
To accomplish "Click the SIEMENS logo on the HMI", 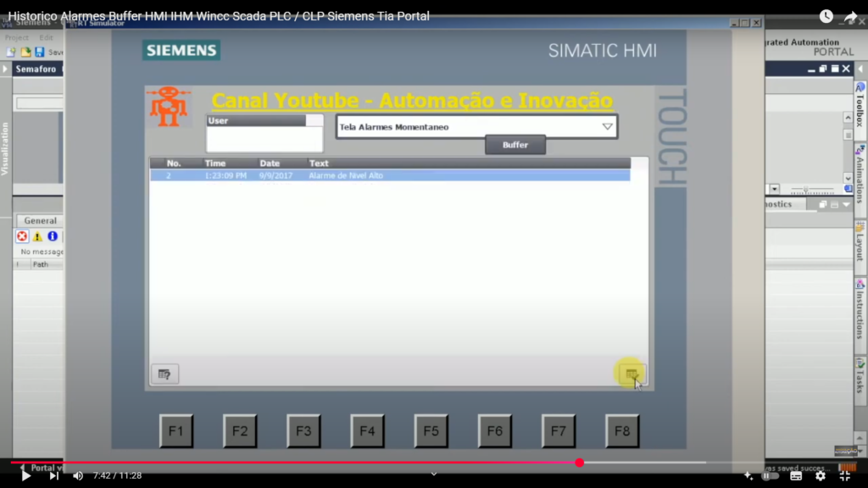I will tap(181, 50).
